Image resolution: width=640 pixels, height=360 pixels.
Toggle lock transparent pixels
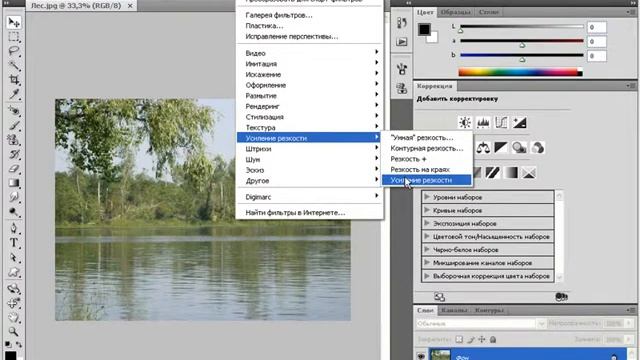[x=459, y=339]
